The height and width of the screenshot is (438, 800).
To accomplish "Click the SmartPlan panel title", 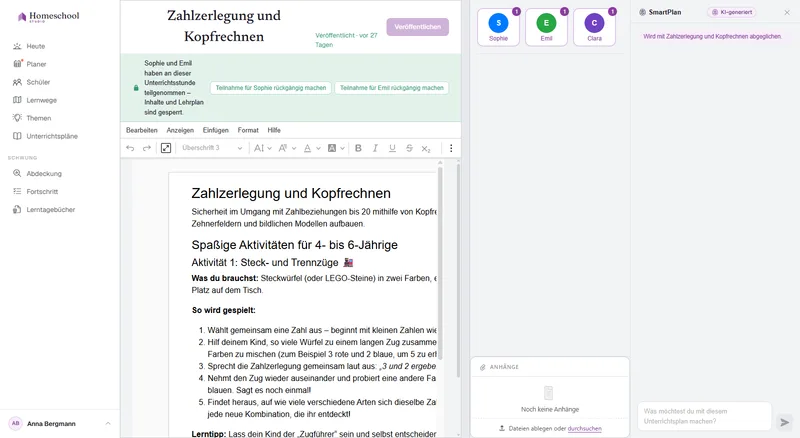I will click(x=665, y=12).
